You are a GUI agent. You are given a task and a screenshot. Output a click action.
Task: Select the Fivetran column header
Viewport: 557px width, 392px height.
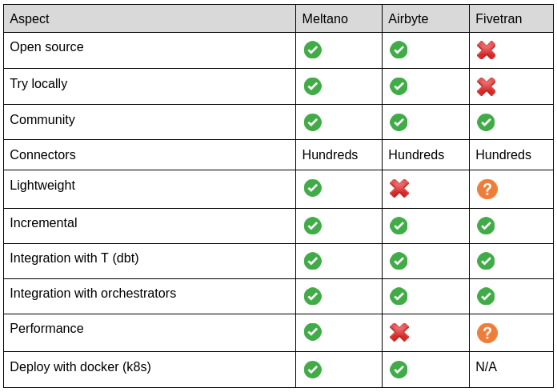click(x=499, y=19)
